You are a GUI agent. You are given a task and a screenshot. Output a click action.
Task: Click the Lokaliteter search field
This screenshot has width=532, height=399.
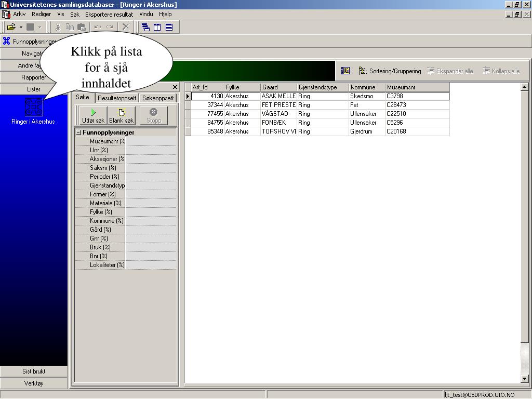pos(151,264)
